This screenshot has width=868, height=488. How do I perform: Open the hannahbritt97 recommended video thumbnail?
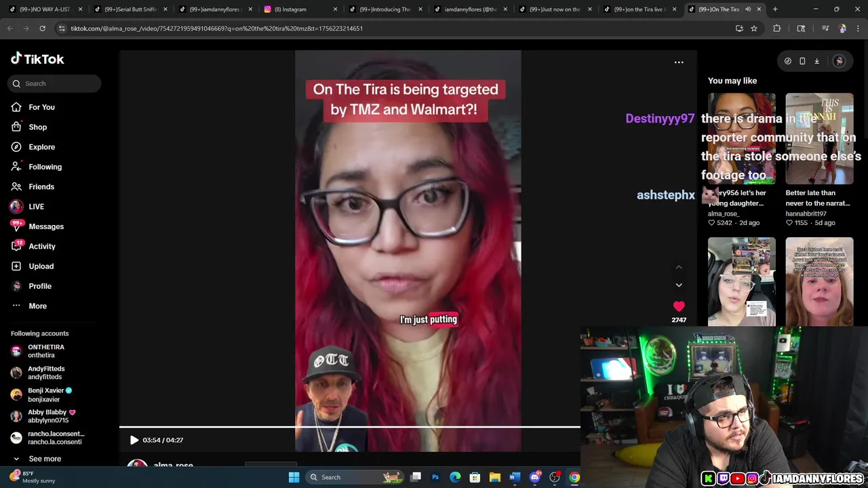(819, 139)
